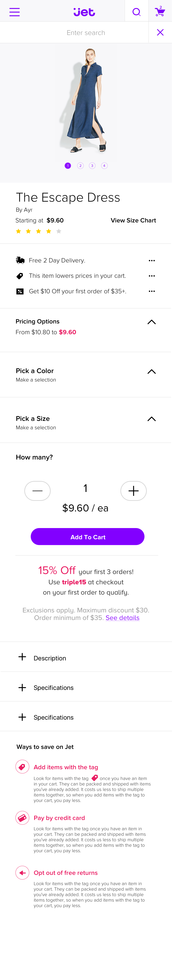Open the shopping cart
This screenshot has width=172, height=980.
(160, 11)
